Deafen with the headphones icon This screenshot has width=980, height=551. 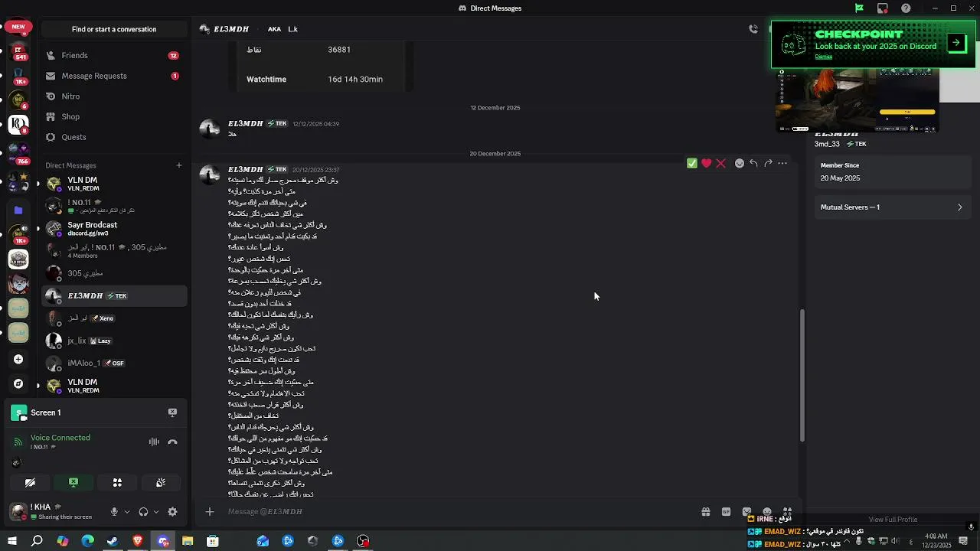click(143, 512)
